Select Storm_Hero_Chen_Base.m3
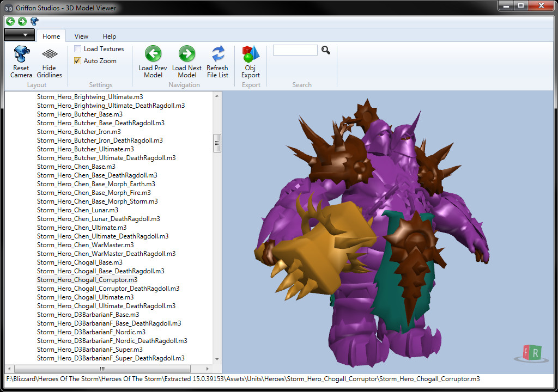Screen dimensions: 558x392 click(x=76, y=167)
